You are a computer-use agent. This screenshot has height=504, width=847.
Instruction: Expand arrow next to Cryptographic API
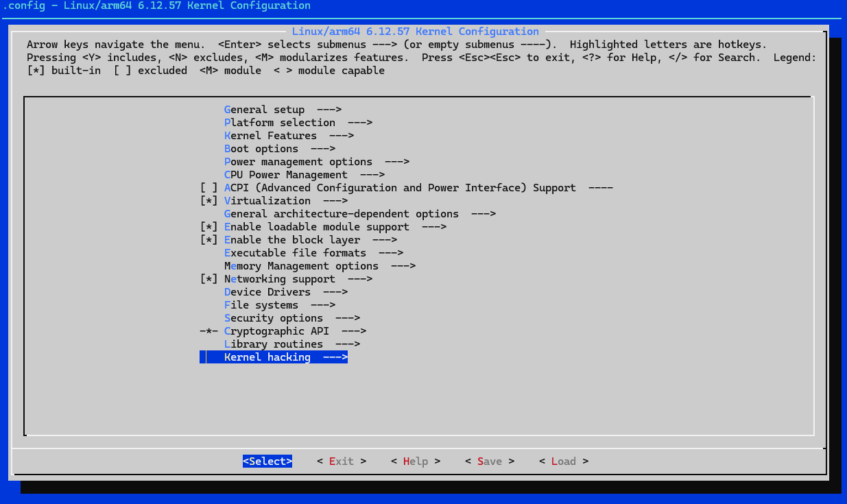[354, 331]
